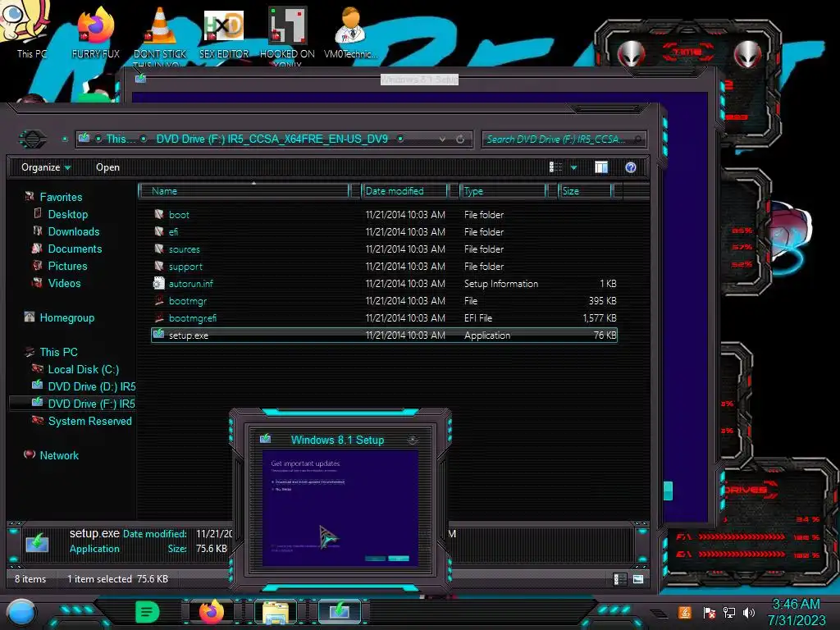Viewport: 840px width, 630px height.
Task: Click the Explorer back navigation button
Action: (x=33, y=139)
